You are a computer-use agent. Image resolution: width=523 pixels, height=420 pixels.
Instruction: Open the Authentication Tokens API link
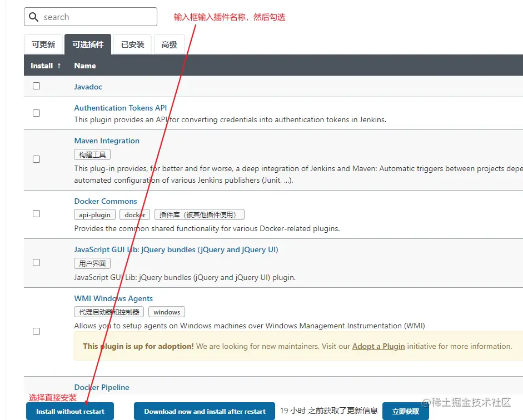coord(121,108)
